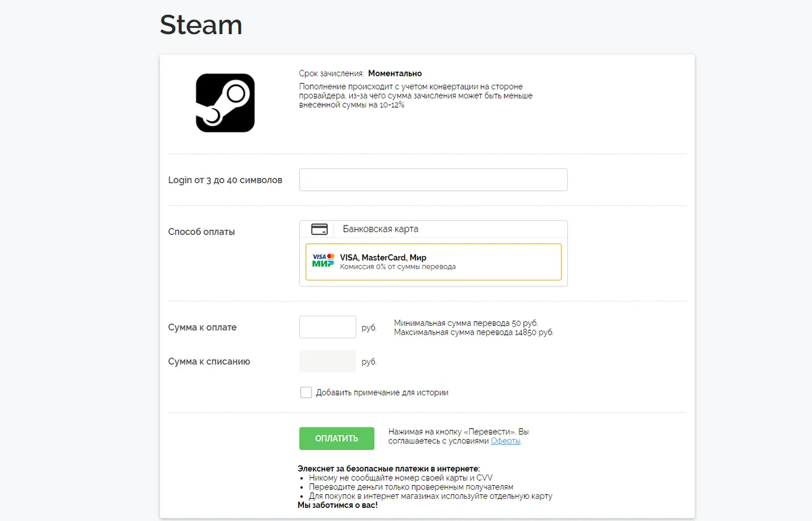Click the 'Steam' page heading
812x521 pixels.
[201, 25]
